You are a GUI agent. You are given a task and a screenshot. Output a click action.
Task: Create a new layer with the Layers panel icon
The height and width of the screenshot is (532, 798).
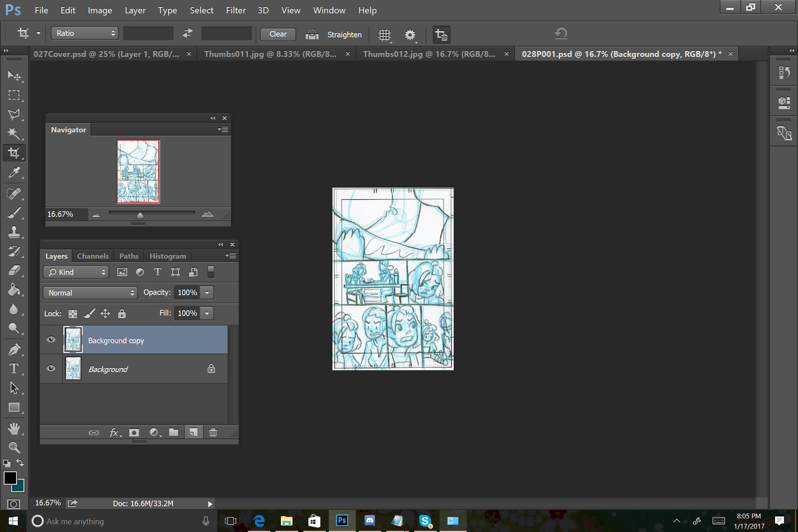193,432
